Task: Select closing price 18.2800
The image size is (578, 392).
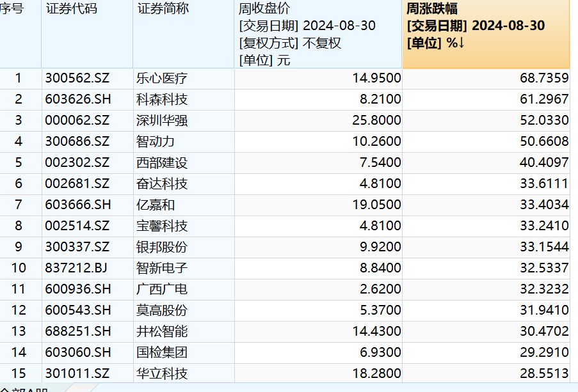Action: click(x=376, y=373)
